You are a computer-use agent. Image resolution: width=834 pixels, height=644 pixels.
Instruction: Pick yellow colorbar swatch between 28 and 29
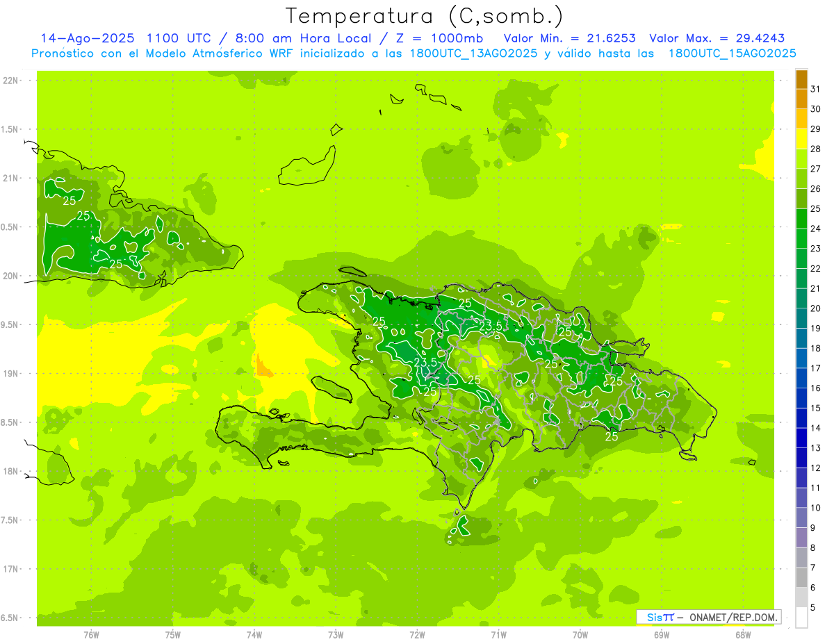[801, 139]
